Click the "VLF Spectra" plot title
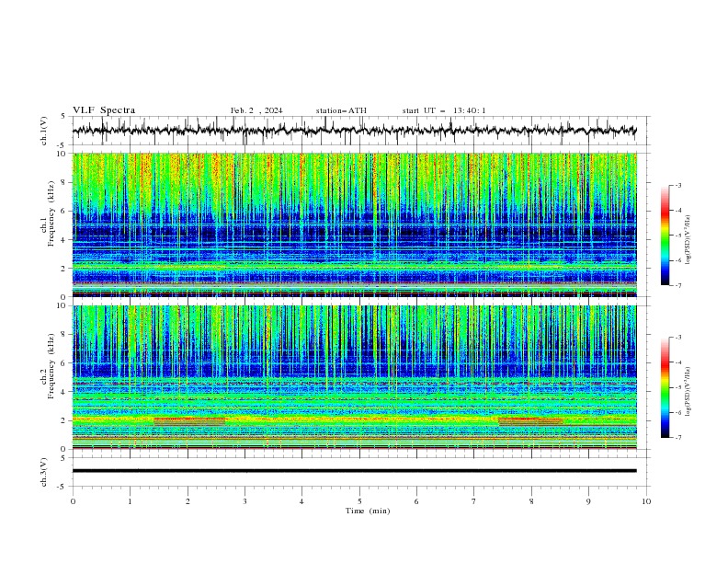Image resolution: width=728 pixels, height=563 pixels. (x=104, y=110)
